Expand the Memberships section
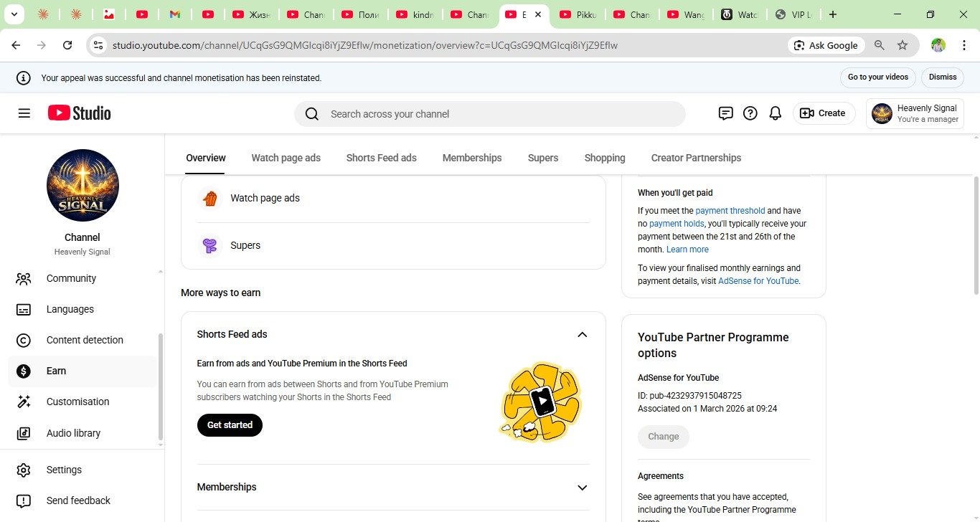Screen dimensions: 980x522 point(582,488)
